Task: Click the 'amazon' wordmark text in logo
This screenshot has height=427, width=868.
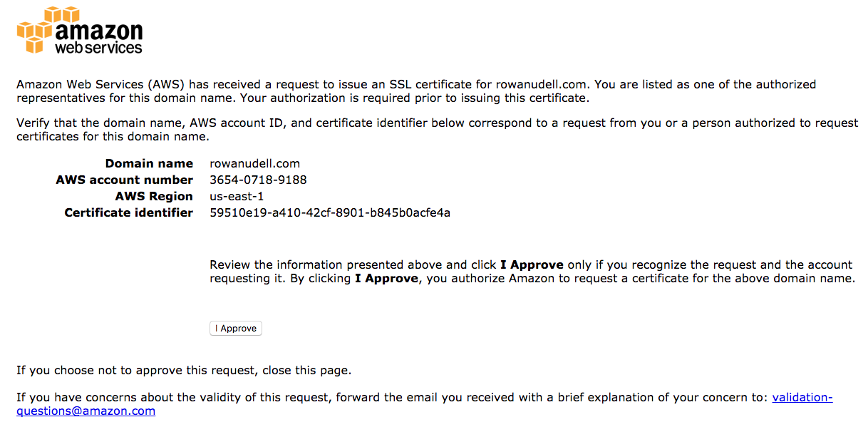Action: [x=99, y=30]
